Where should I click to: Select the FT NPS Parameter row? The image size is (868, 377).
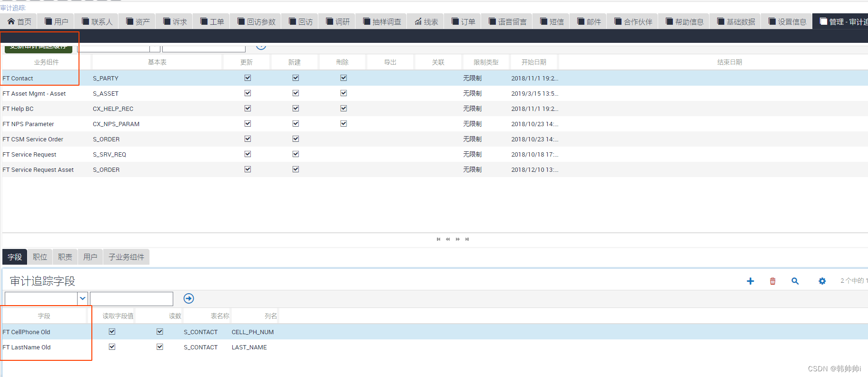(x=434, y=124)
